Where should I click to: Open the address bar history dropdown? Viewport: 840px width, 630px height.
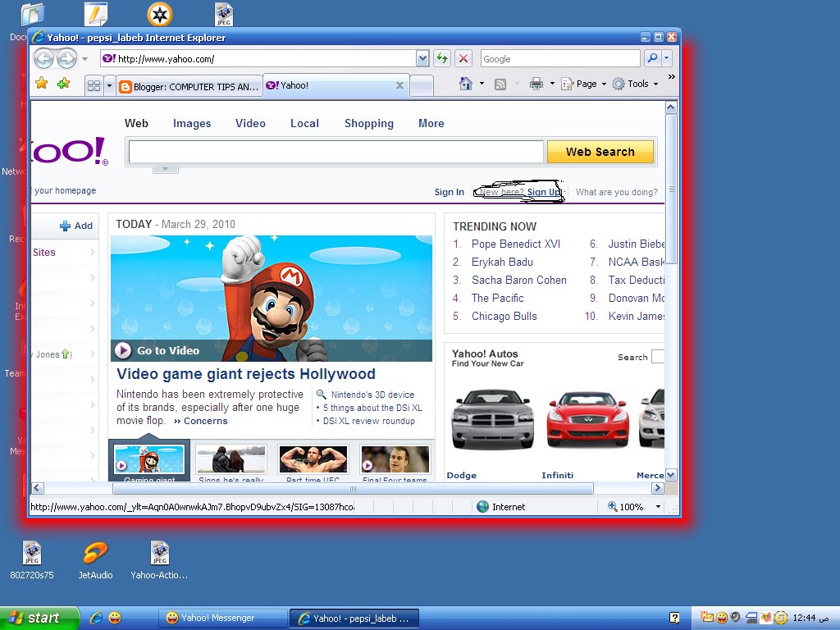pyautogui.click(x=422, y=58)
